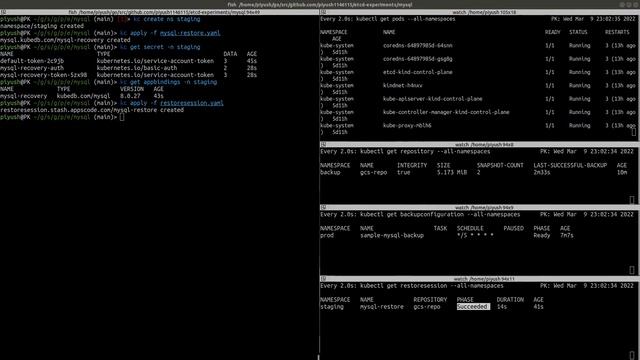Viewport: 640px width, 360px height.
Task: Click the RESTARTS column header in pods pane
Action: point(617,32)
